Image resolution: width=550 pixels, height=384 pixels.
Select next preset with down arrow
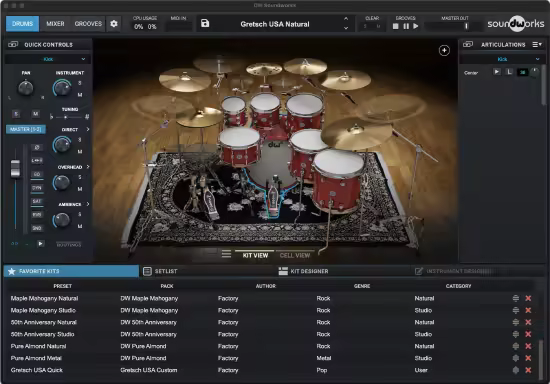pyautogui.click(x=346, y=28)
